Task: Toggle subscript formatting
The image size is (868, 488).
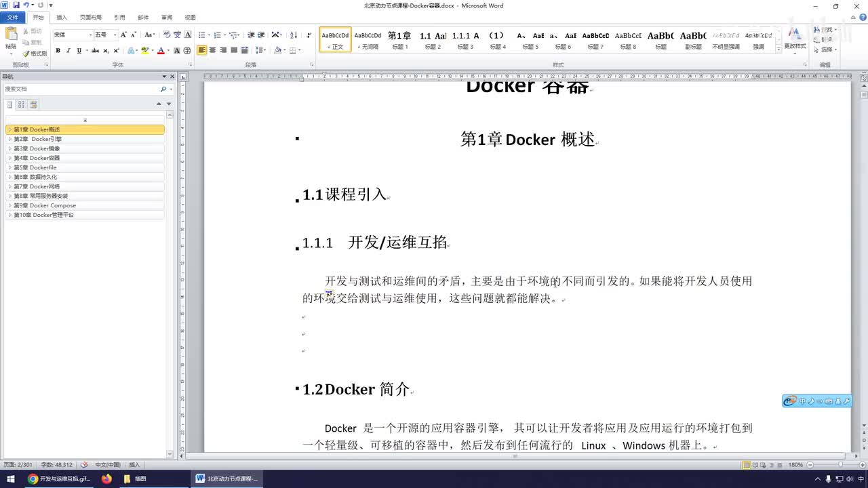Action: pyautogui.click(x=106, y=50)
